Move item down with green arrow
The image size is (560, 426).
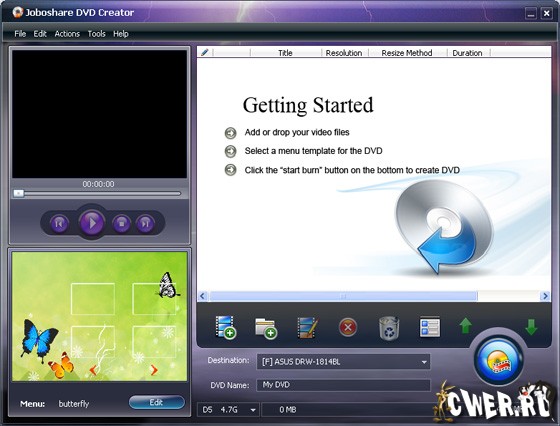pos(531,327)
